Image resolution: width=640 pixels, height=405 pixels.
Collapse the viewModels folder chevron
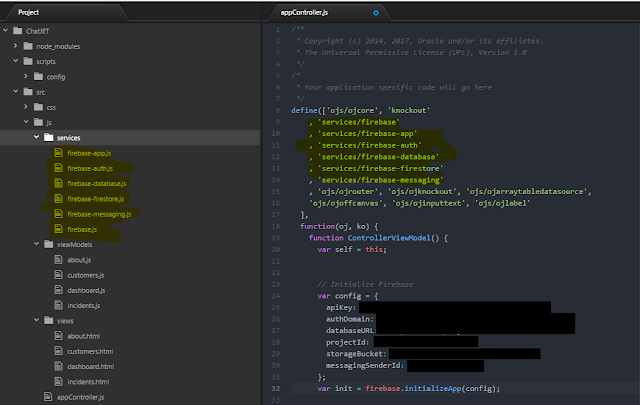[x=36, y=244]
